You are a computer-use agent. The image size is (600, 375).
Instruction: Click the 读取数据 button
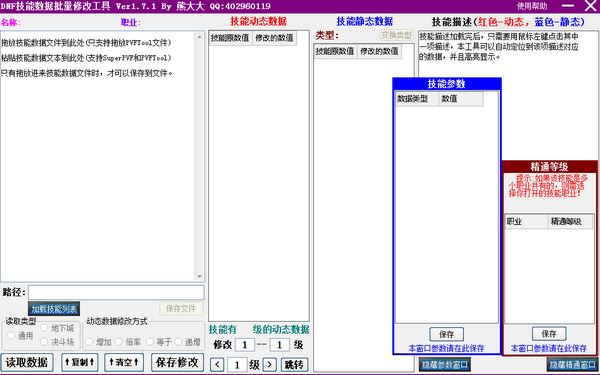(x=26, y=362)
